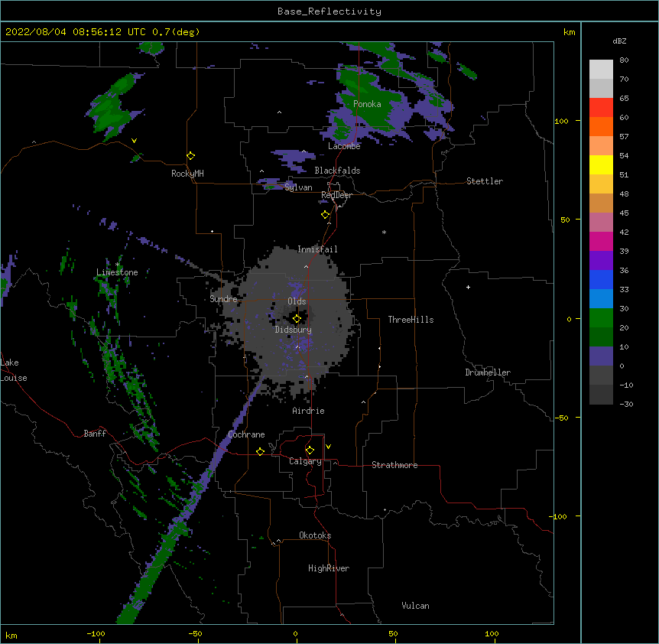Click the magenta 42 dBZ legend swatch
The width and height of the screenshot is (659, 644).
[601, 241]
